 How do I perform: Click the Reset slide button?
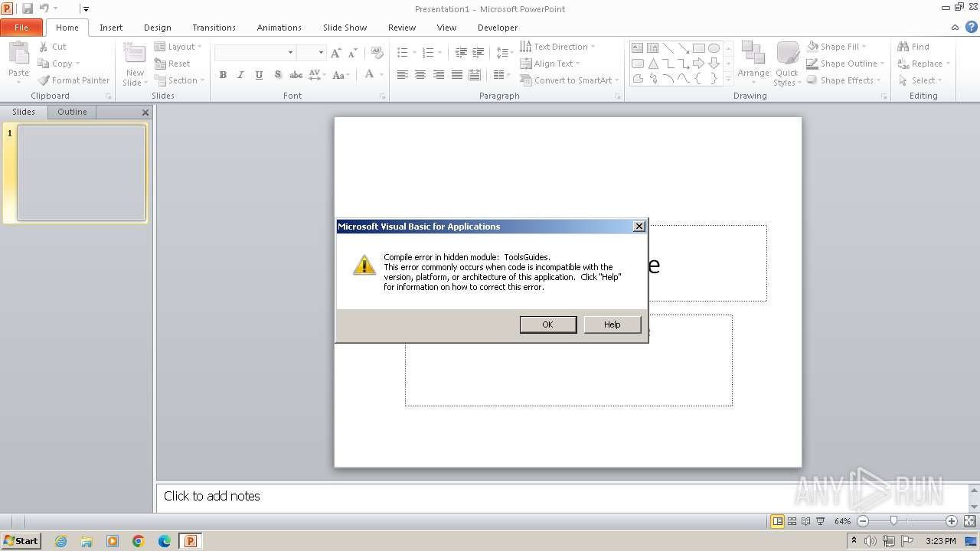tap(172, 64)
